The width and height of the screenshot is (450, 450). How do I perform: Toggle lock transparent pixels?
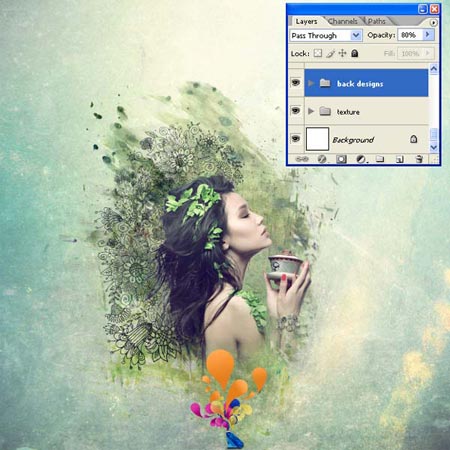[x=318, y=53]
